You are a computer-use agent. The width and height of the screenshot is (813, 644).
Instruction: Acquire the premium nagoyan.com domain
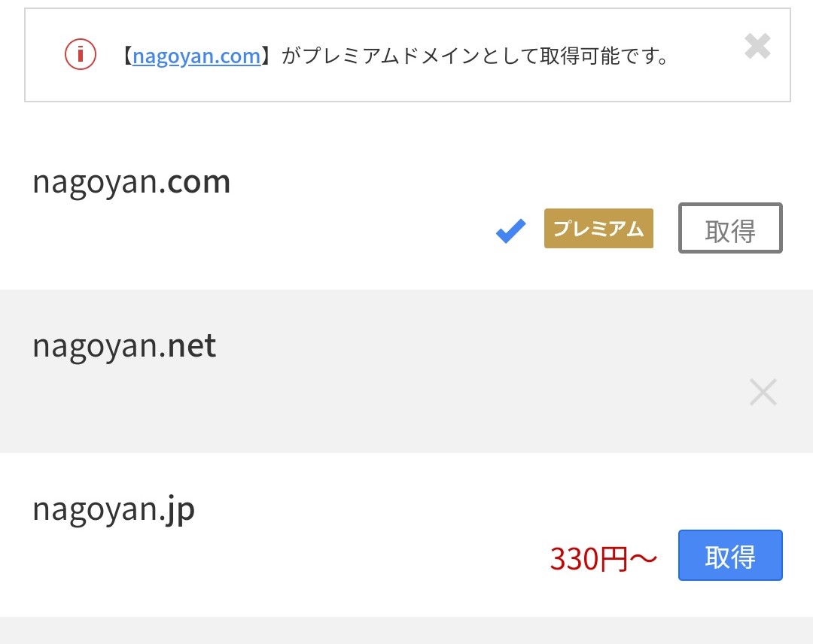[x=729, y=228]
